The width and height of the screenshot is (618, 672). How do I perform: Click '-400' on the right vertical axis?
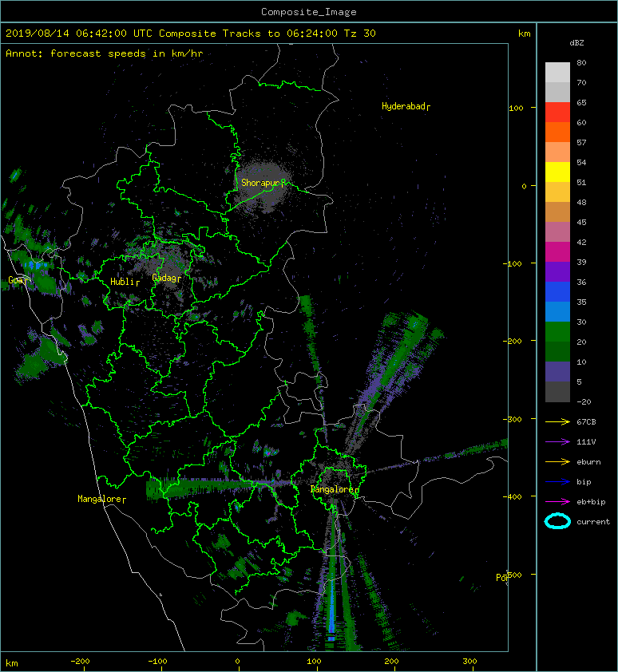512,496
